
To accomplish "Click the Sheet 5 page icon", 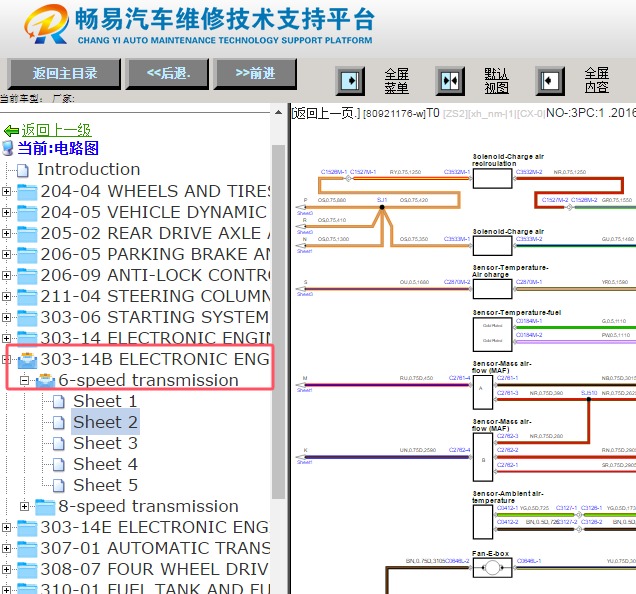I will pos(59,486).
